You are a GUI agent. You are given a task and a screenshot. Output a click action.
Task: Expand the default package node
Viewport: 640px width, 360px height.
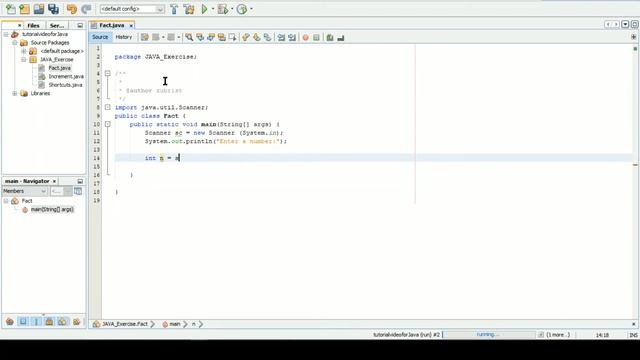(24, 51)
